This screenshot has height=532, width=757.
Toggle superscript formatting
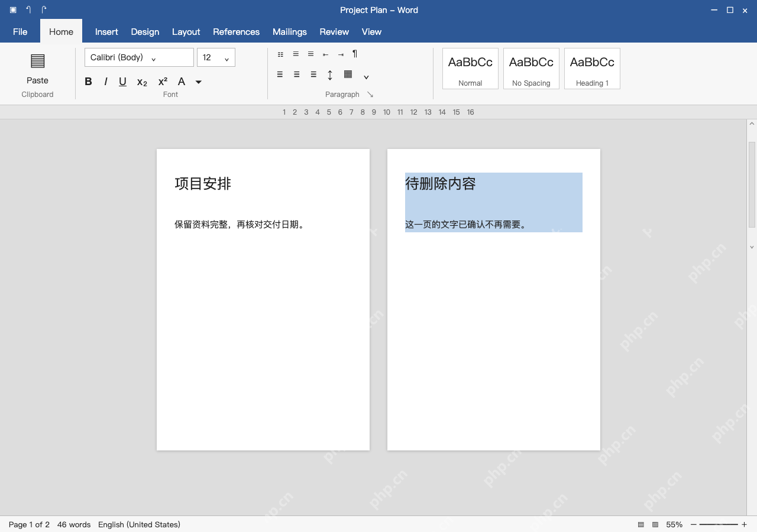click(163, 81)
